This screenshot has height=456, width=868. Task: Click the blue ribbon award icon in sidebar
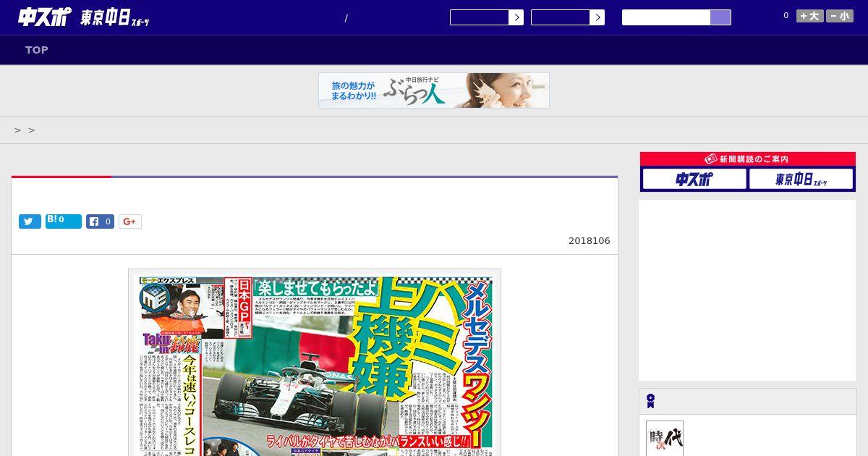(x=651, y=401)
